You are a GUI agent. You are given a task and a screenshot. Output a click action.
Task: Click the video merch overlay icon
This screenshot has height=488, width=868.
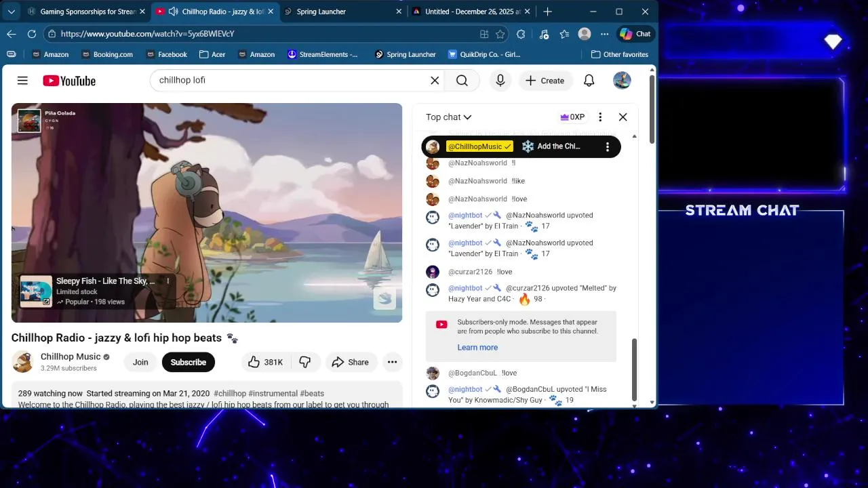click(x=384, y=298)
